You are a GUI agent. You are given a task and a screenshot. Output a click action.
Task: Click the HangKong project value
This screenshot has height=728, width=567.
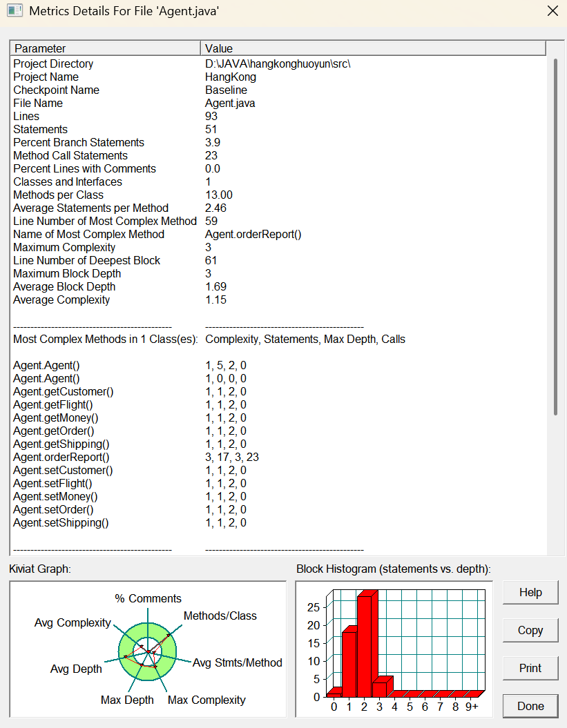231,77
